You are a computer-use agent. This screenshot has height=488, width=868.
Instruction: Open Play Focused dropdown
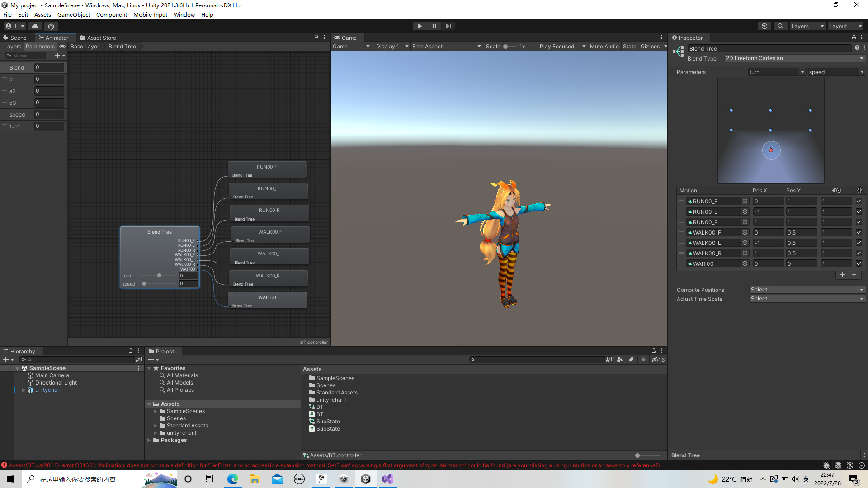[x=562, y=47]
